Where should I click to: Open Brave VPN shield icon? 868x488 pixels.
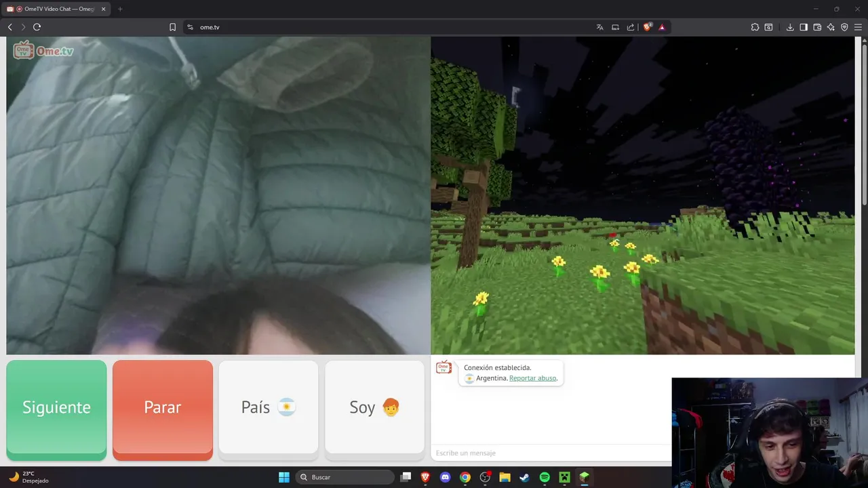coord(844,27)
